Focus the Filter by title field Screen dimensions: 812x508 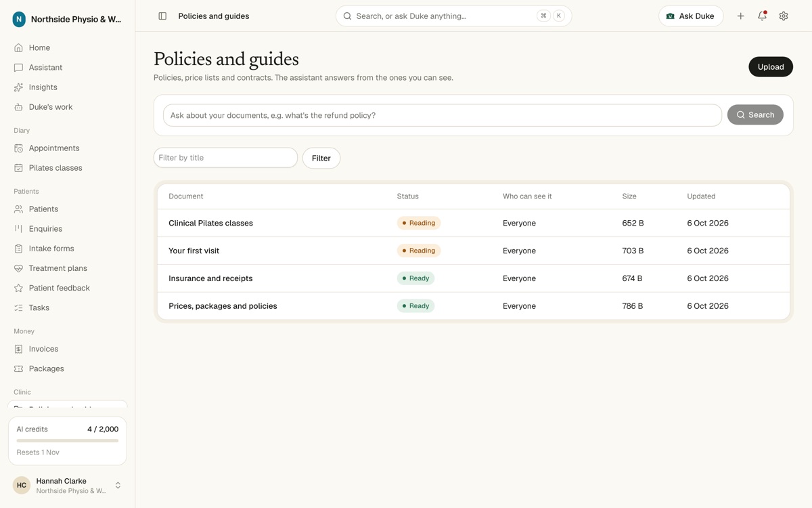225,158
